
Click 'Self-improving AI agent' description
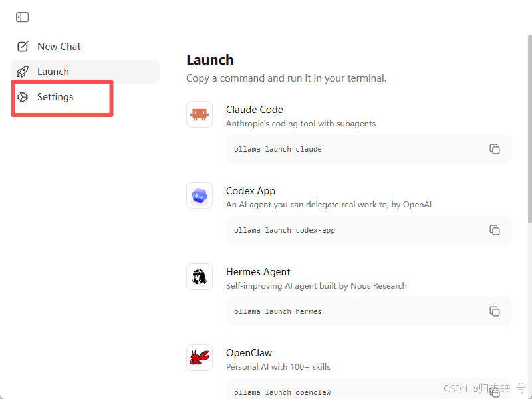317,286
